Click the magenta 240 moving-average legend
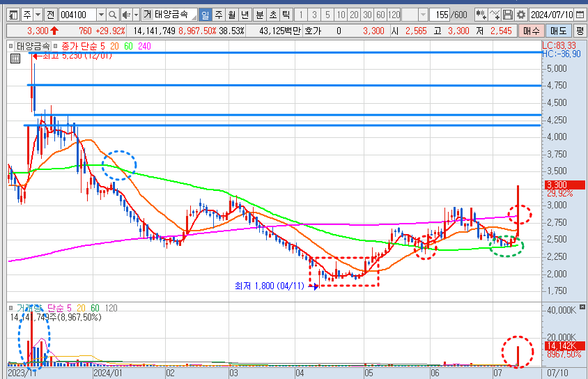The height and width of the screenshot is (379, 588). click(144, 47)
